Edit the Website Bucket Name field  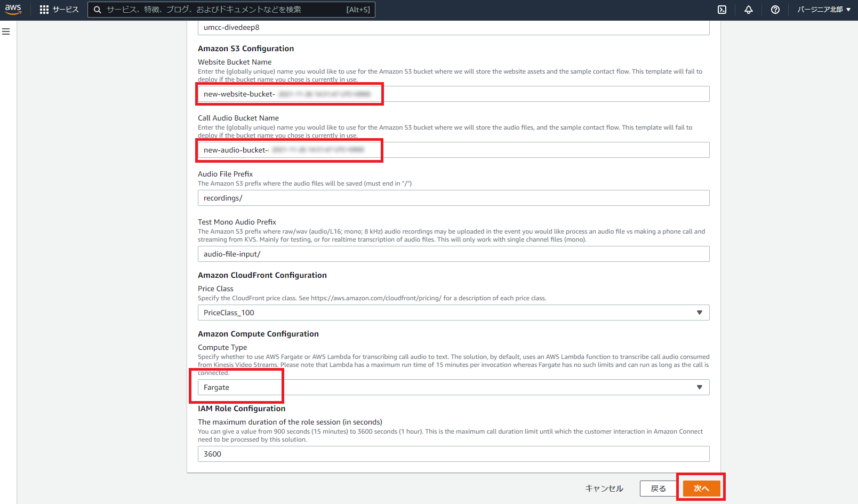[x=453, y=94]
